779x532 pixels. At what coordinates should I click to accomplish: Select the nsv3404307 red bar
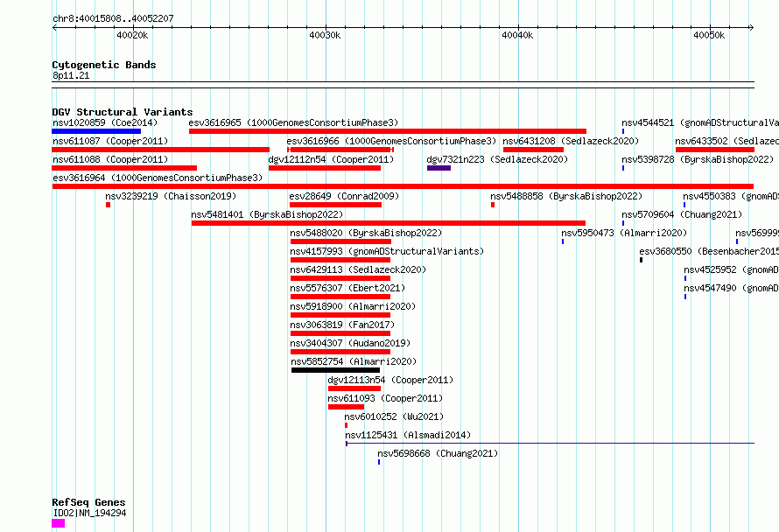pos(340,352)
